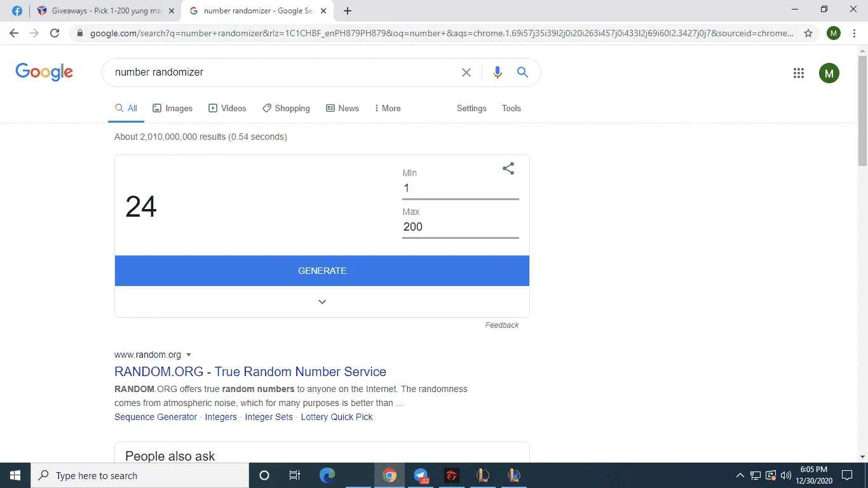Viewport: 868px width, 488px height.
Task: Open Task View in taskbar
Action: click(x=295, y=475)
